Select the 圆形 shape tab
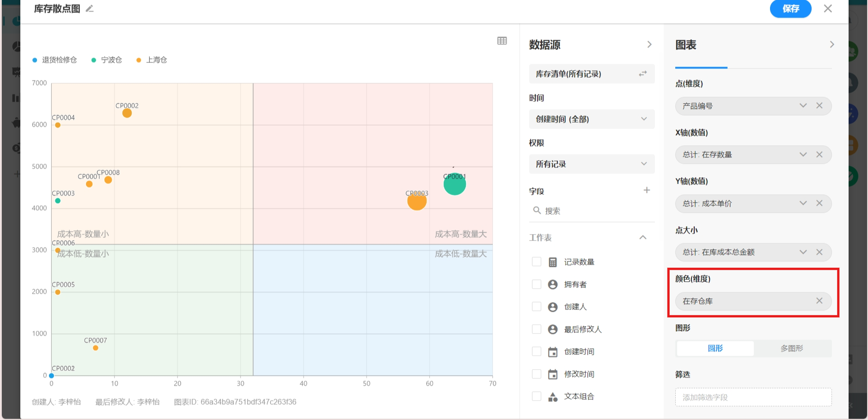Image resolution: width=868 pixels, height=420 pixels. (x=715, y=348)
